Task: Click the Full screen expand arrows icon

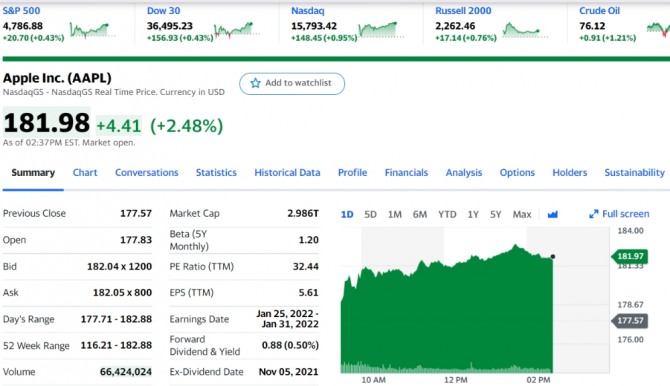Action: coord(594,214)
